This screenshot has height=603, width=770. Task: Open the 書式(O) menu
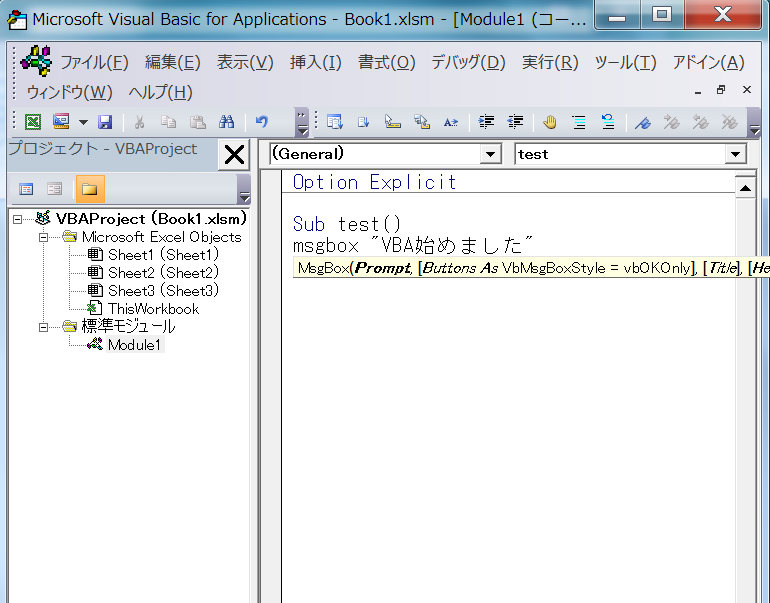[x=386, y=62]
